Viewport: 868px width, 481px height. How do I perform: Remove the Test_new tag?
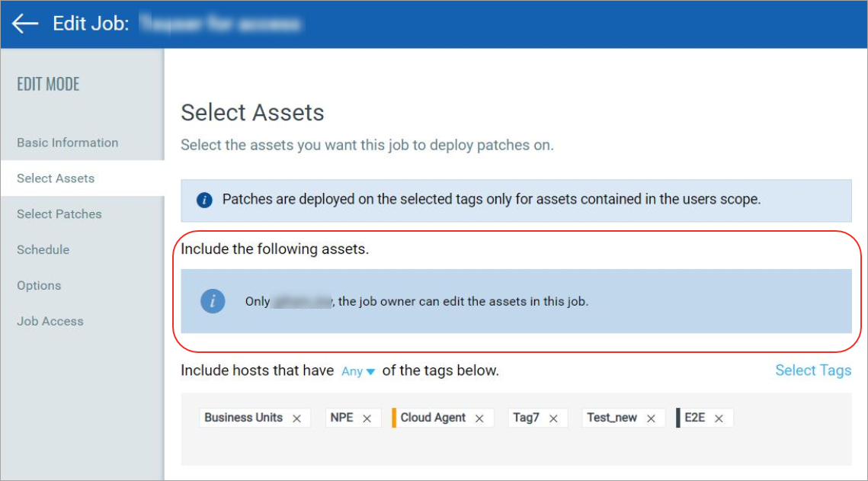tap(651, 417)
